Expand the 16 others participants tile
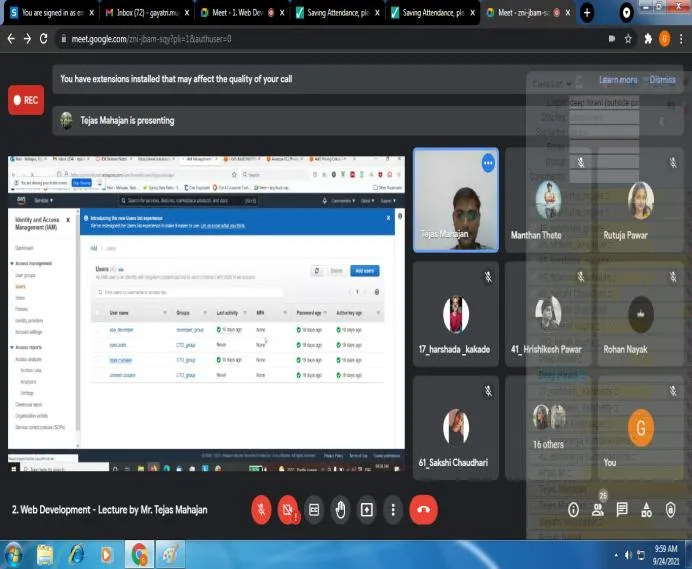 coord(548,427)
